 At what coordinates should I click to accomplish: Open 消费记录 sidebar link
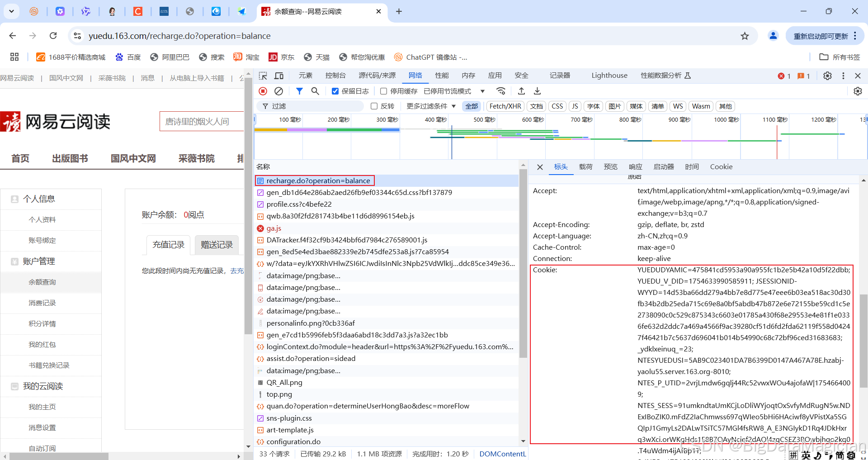tap(42, 303)
